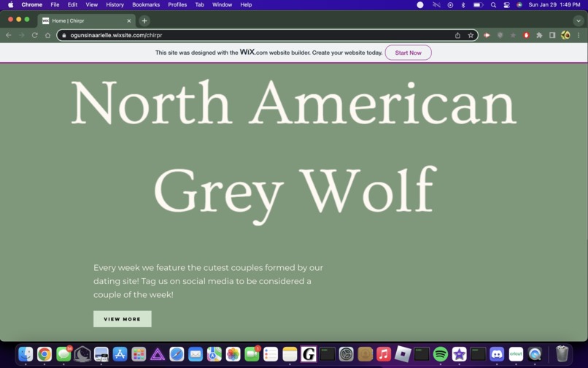The image size is (588, 368).
Task: Open Control Center in the menu bar
Action: 506,5
